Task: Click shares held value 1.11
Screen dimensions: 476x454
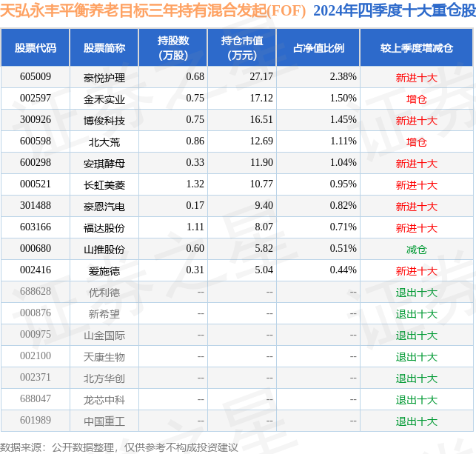Action: (195, 227)
